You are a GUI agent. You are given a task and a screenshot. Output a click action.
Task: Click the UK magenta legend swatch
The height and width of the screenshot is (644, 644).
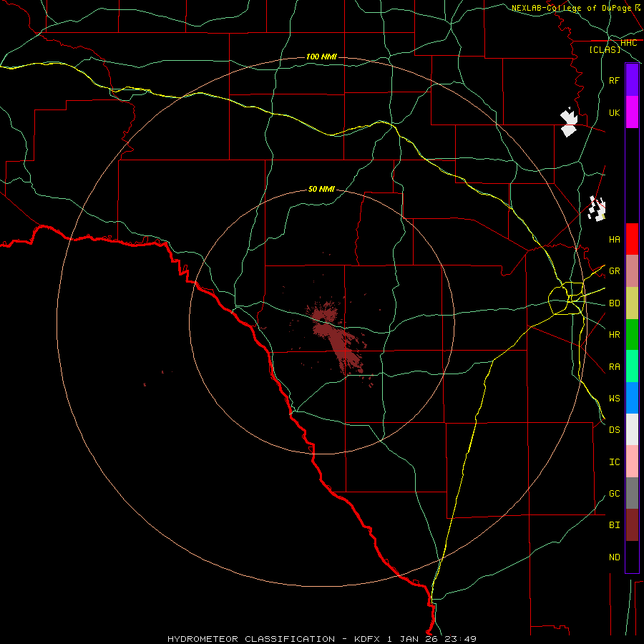(x=632, y=112)
